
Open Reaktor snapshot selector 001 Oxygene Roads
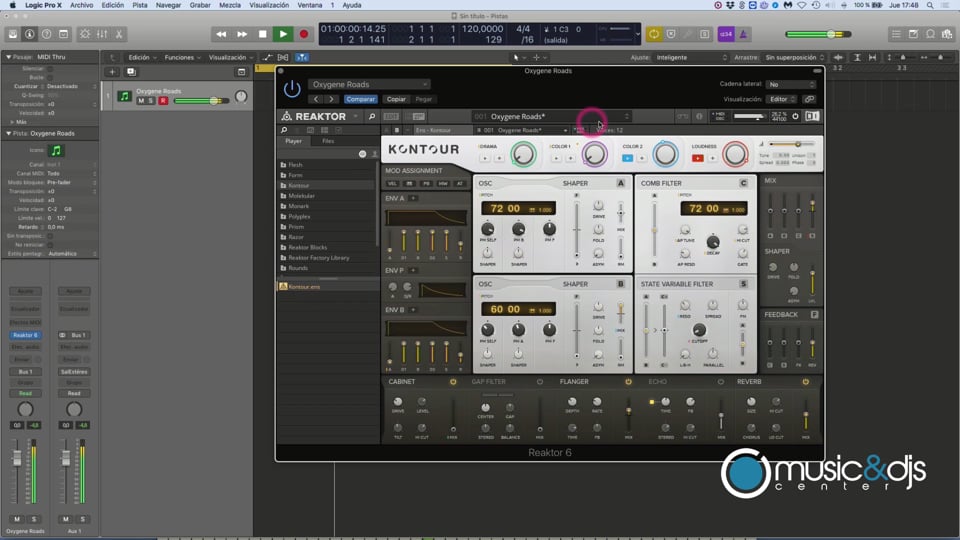552,116
